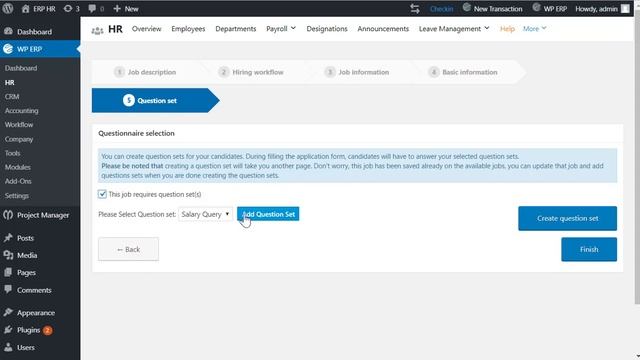Open Add-Ons in the WP ERP submenu
The width and height of the screenshot is (640, 360).
[x=18, y=181]
